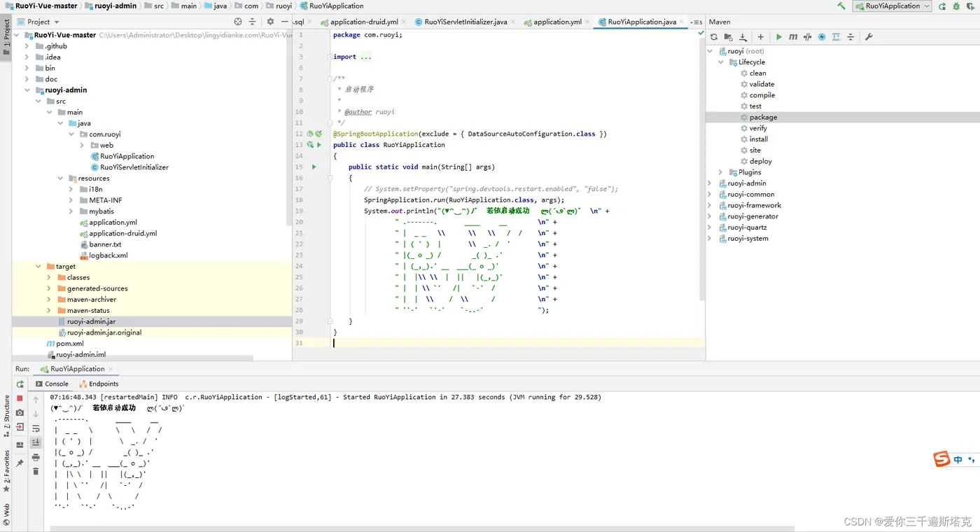Reload all Maven projects
Viewport: 980px width, 532px height.
click(x=714, y=37)
